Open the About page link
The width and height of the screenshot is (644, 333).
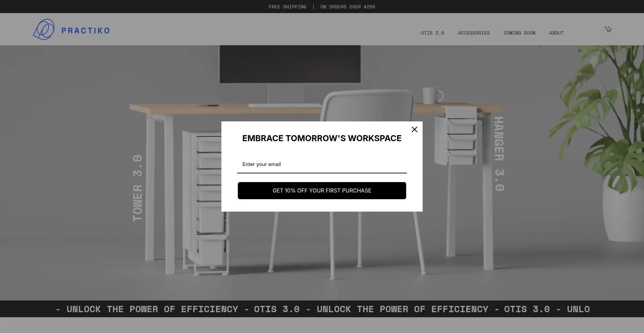point(556,33)
